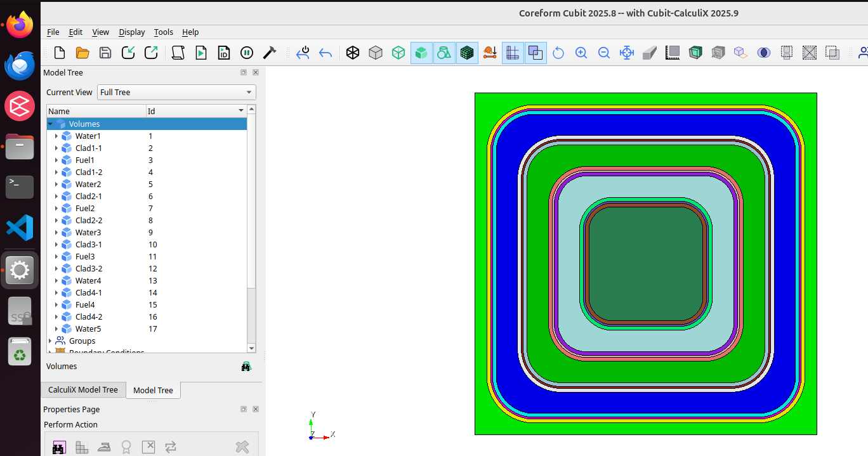This screenshot has width=868, height=456.
Task: Click the play journal file icon
Action: click(x=201, y=53)
